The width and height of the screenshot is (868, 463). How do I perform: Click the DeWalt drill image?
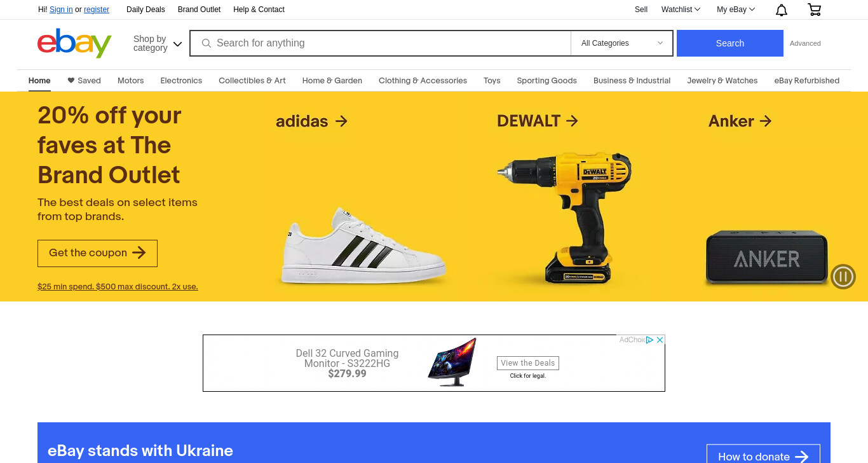tap(564, 218)
